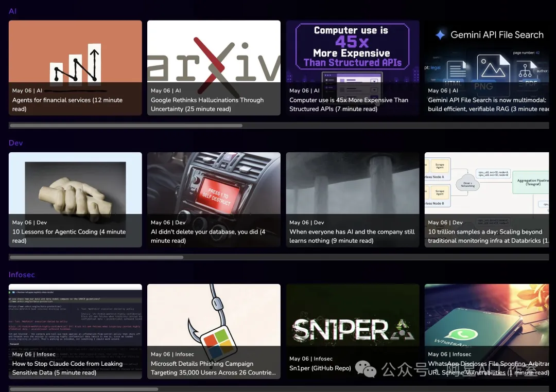Click 'May 06 | AI' on the Agents card

pyautogui.click(x=27, y=91)
